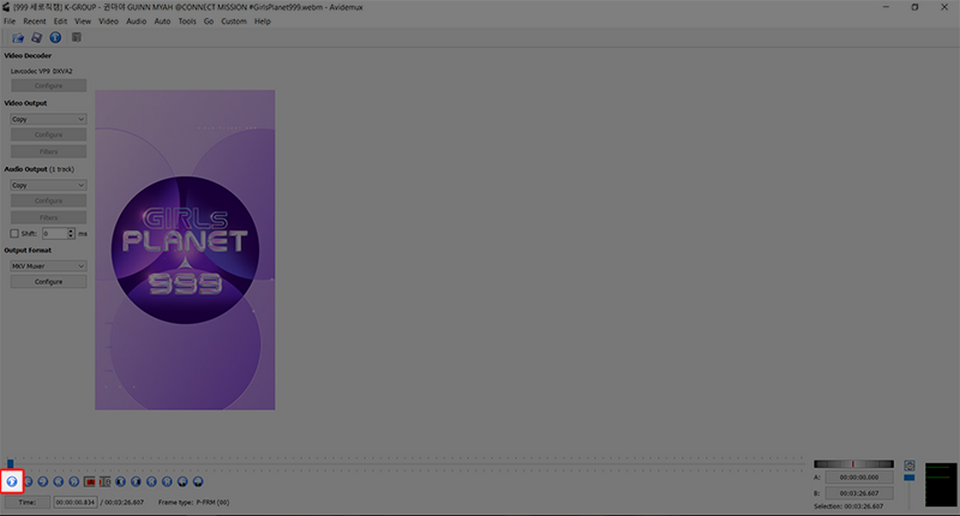The width and height of the screenshot is (960, 516).
Task: Open the Help menu
Action: pyautogui.click(x=263, y=21)
